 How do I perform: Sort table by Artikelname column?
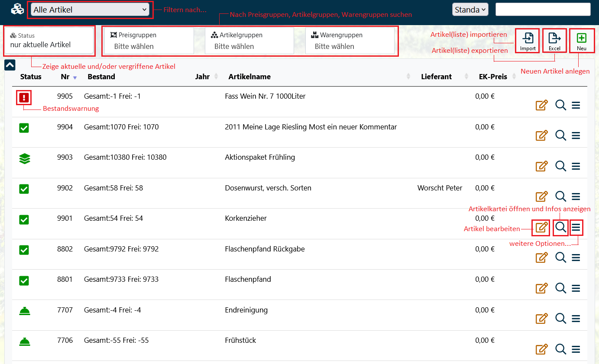point(249,77)
